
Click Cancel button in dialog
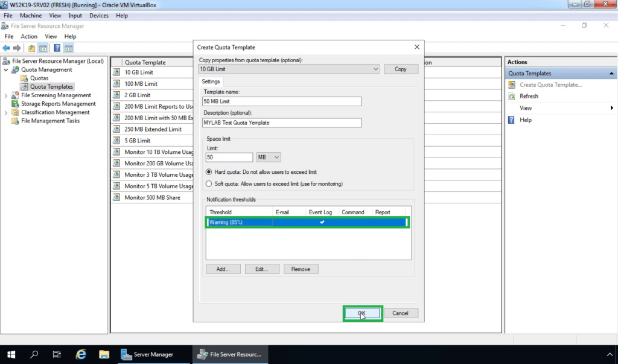[401, 313]
